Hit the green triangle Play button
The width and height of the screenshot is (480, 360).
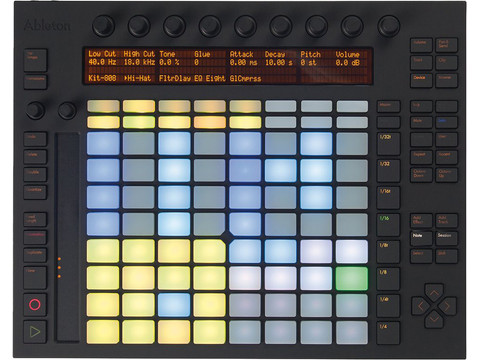click(x=35, y=332)
